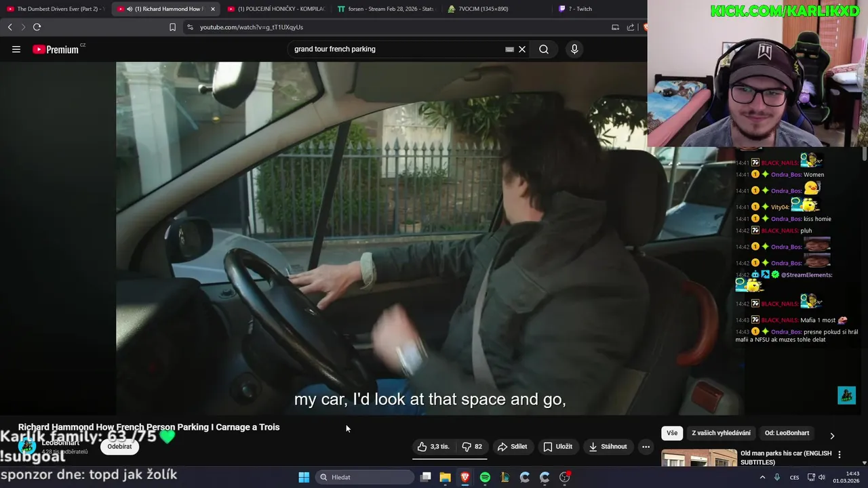
Task: Open Spotify from the taskbar
Action: pyautogui.click(x=485, y=477)
